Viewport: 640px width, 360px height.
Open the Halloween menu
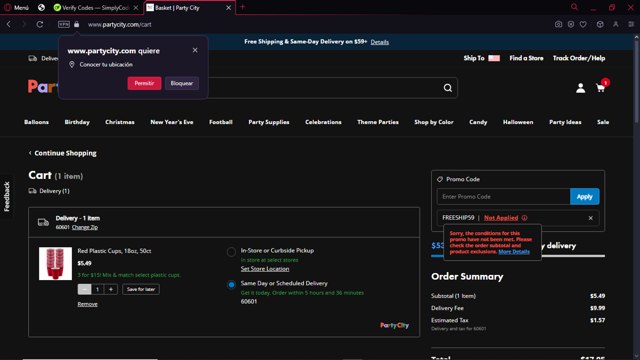pos(518,122)
